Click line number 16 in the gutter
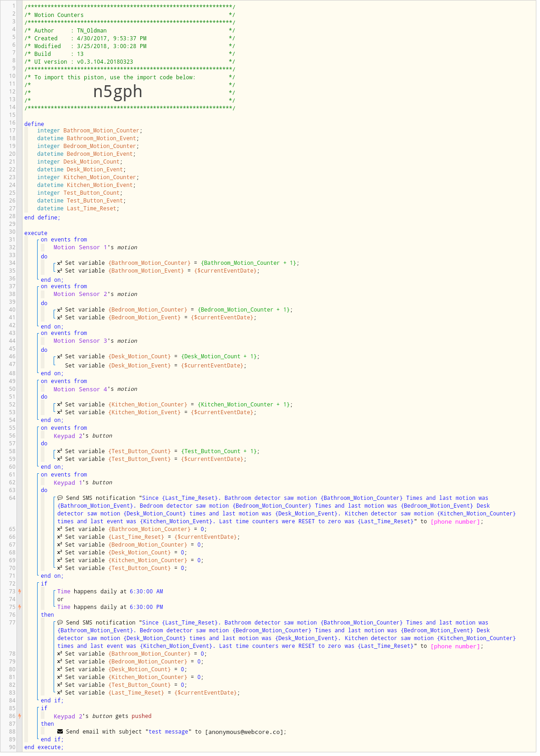Screen dimensions: 540x756 (12, 123)
